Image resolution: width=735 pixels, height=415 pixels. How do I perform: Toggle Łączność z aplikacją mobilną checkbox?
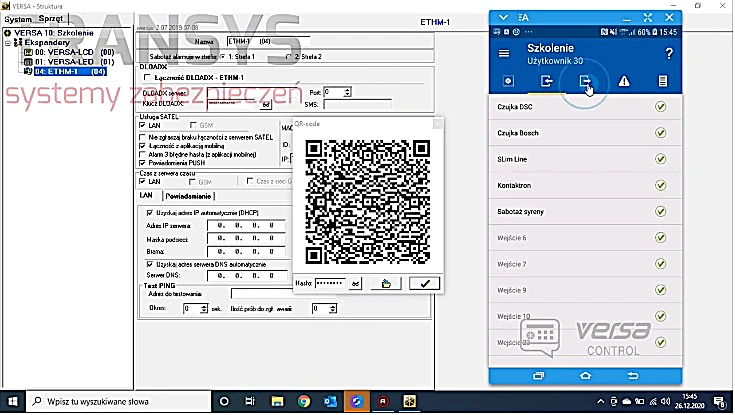pyautogui.click(x=142, y=146)
